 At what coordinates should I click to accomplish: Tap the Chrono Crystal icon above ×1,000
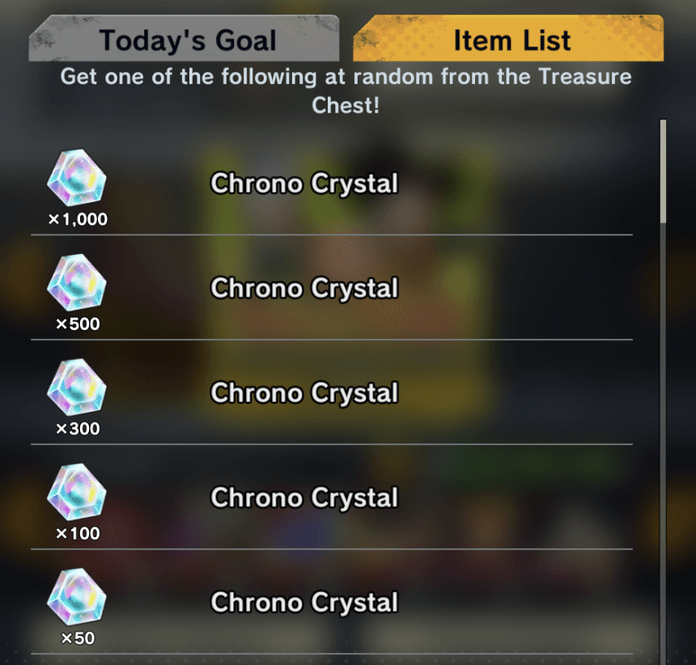(x=77, y=182)
